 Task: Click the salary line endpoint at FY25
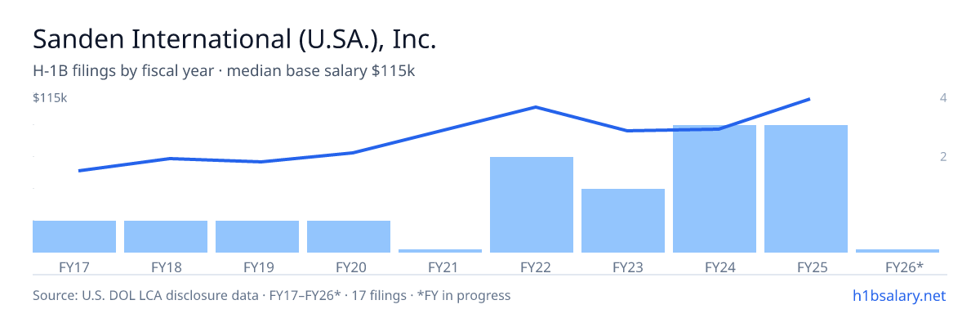808,99
